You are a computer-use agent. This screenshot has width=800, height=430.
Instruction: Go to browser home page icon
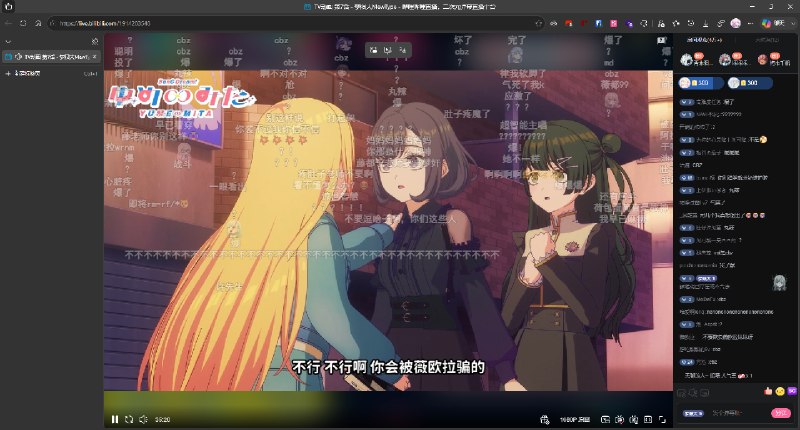38,23
